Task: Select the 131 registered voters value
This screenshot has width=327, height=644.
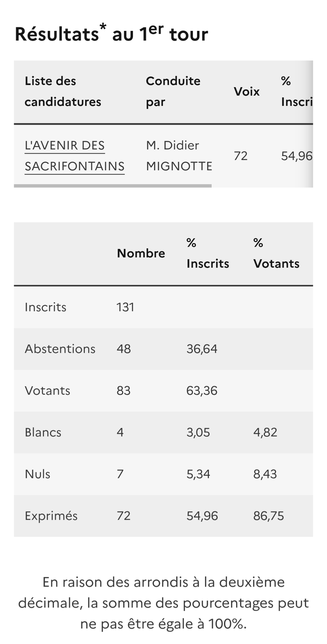Action: coord(125,307)
